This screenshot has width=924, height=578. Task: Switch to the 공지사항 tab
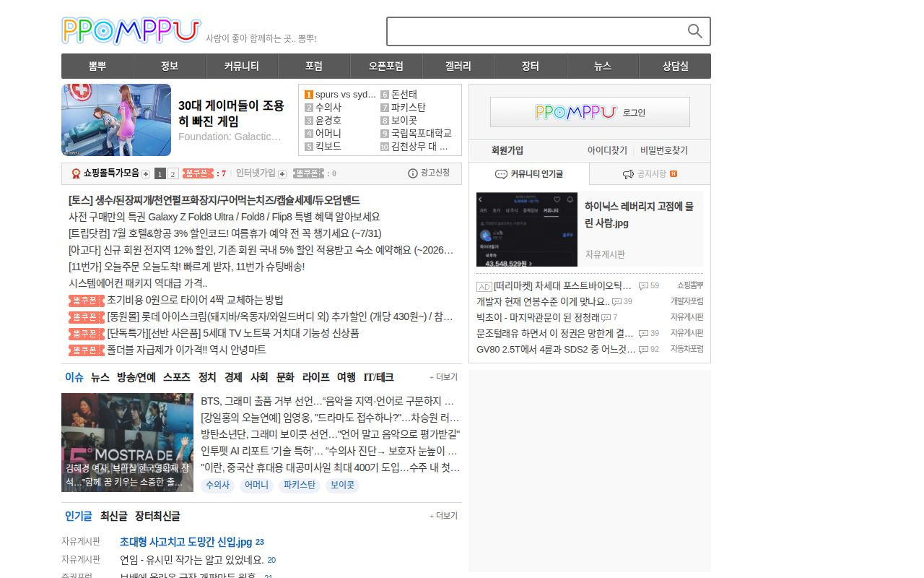tap(650, 174)
